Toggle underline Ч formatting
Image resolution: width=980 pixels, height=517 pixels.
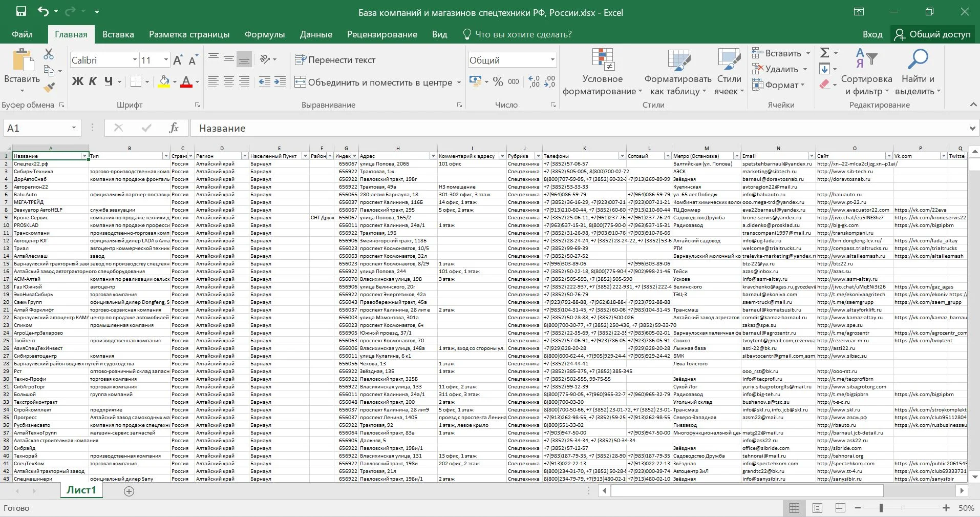pos(108,81)
